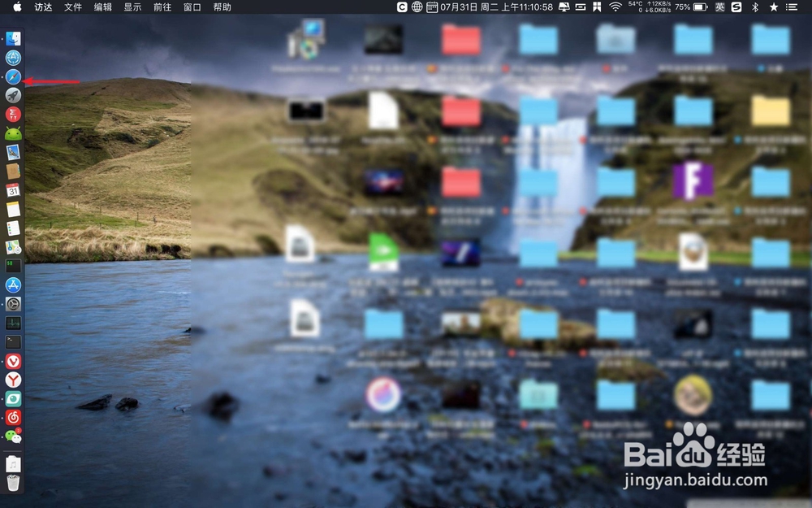Image resolution: width=812 pixels, height=508 pixels.
Task: Open WeChat with the unread badge
Action: coord(13,436)
